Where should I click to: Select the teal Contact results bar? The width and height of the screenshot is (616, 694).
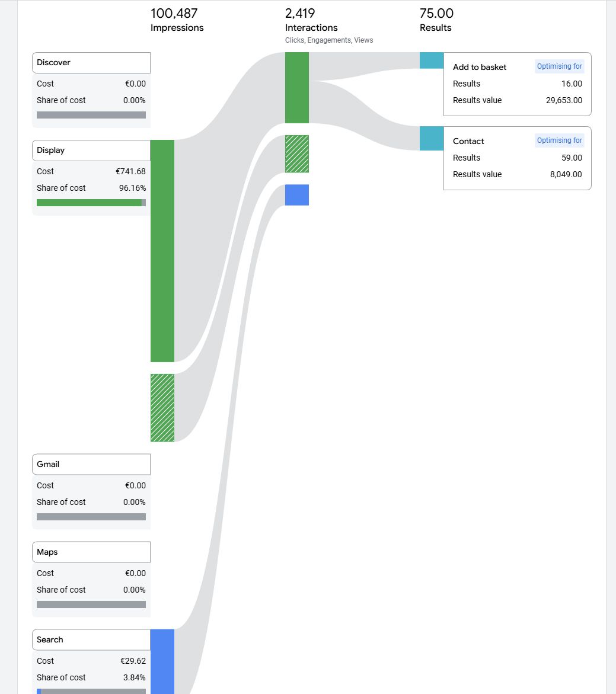click(432, 139)
